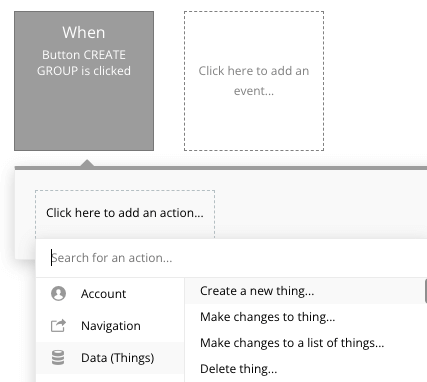Viewport: 427px width, 382px height.
Task: Choose Make changes to a list of things
Action: pos(306,343)
